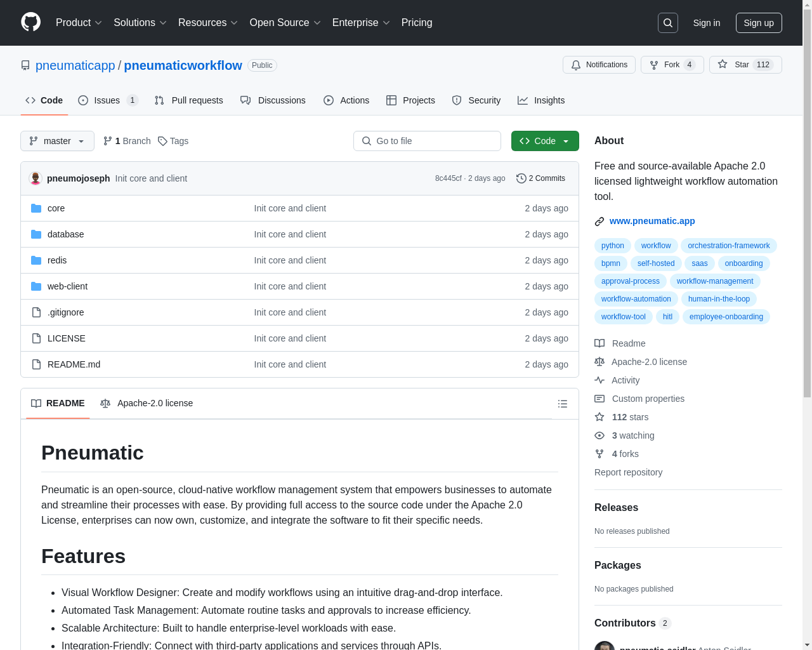Image resolution: width=812 pixels, height=650 pixels.
Task: Open the Pricing page
Action: [417, 23]
